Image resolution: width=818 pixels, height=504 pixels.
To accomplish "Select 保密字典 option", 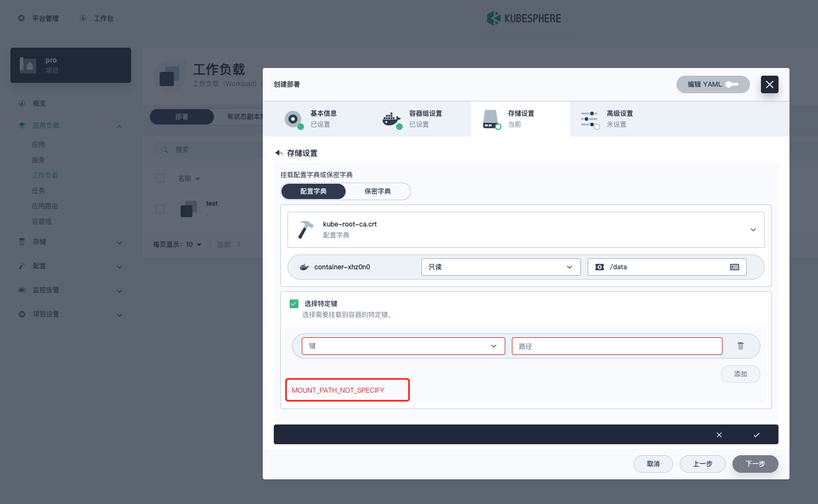I will coord(378,191).
